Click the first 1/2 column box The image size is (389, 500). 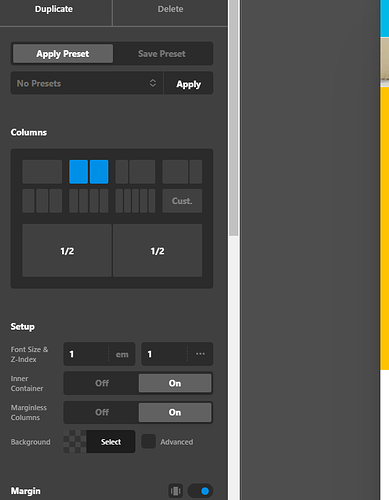coord(67,251)
